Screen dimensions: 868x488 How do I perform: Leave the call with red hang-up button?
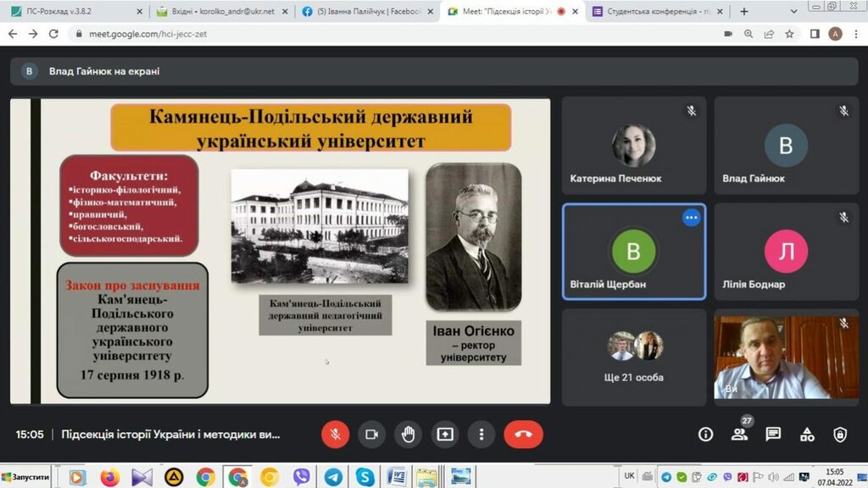tap(523, 435)
